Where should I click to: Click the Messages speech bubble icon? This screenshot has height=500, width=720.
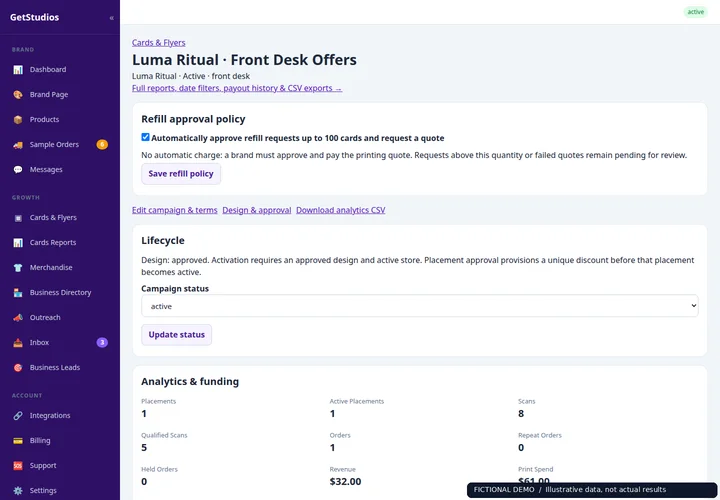click(18, 169)
